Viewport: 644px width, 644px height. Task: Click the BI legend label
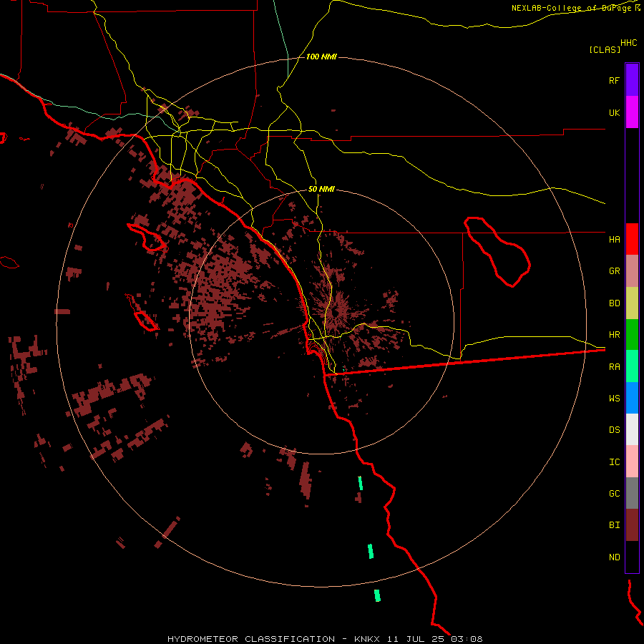tap(614, 525)
